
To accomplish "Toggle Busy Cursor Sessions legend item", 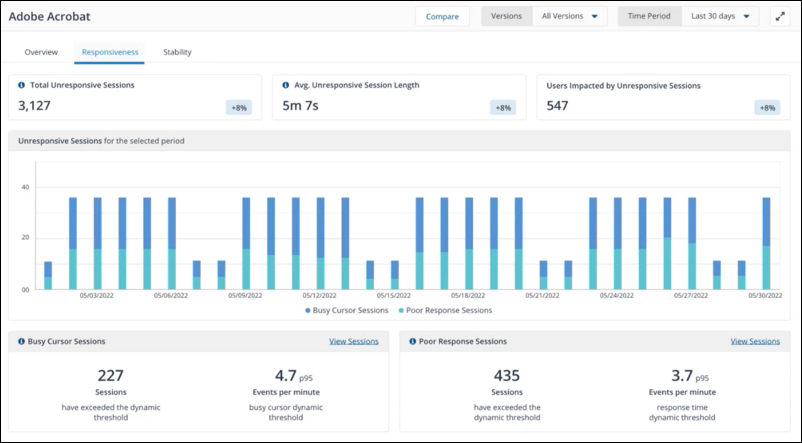I will tap(347, 310).
